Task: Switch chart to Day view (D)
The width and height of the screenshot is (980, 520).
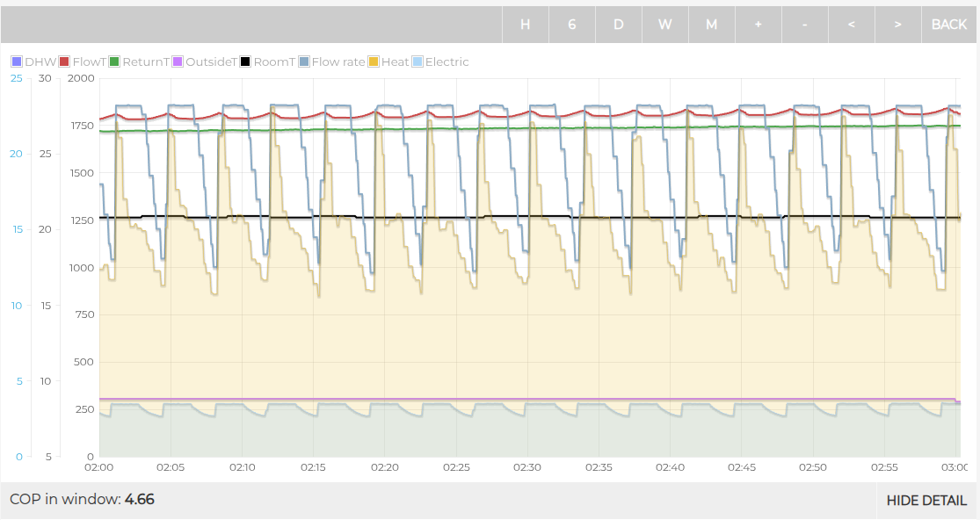Action: 619,25
